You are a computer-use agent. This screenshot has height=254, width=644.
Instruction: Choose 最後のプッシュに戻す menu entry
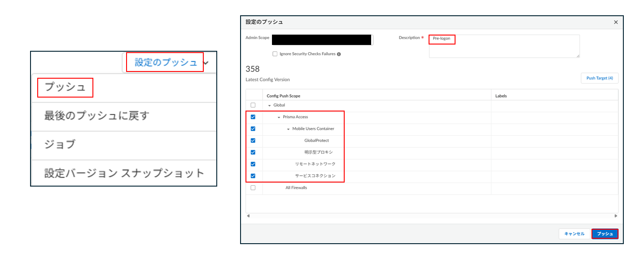coord(96,116)
